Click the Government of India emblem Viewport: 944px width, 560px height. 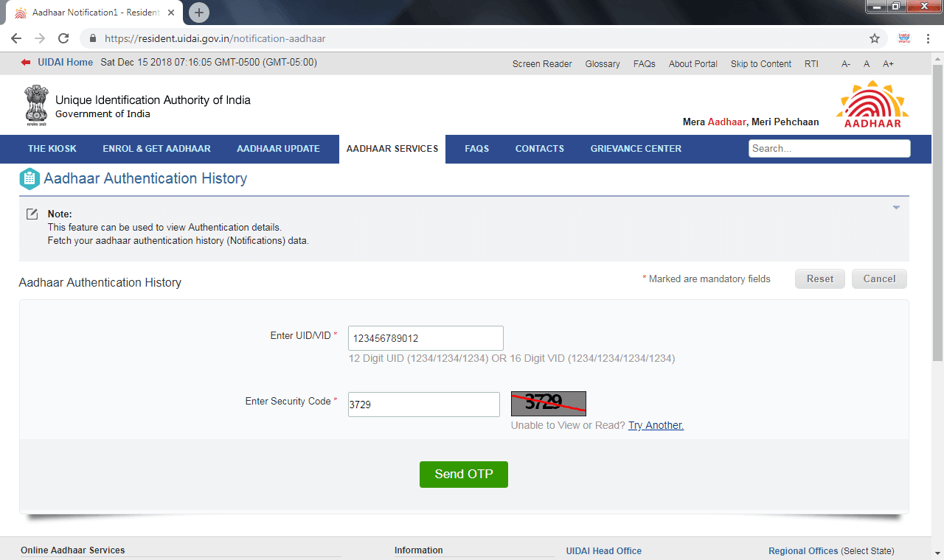[x=35, y=106]
